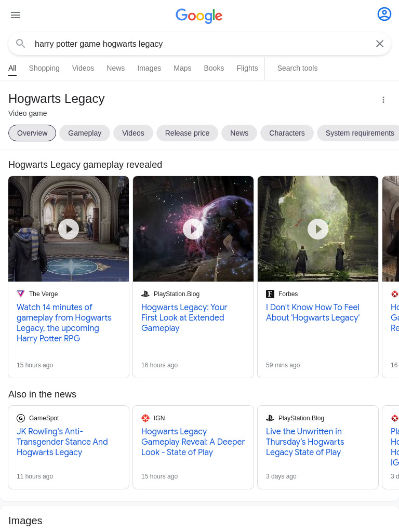Click '15 hours ago' on IGN card

tap(159, 476)
